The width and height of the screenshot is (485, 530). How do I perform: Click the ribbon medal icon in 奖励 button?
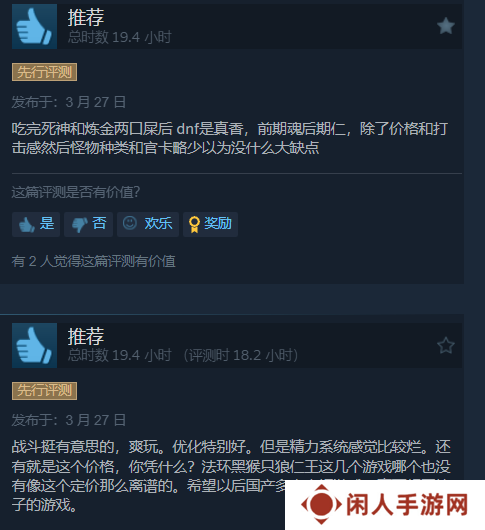tap(194, 224)
